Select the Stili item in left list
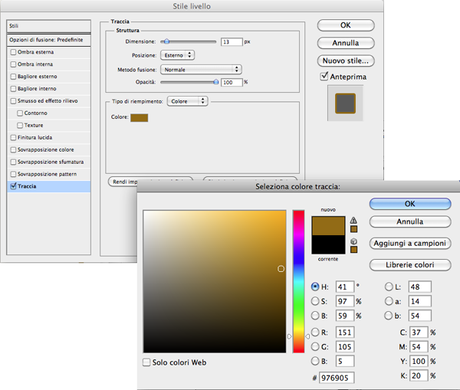Screen dimensions: 460x390 click(49, 26)
